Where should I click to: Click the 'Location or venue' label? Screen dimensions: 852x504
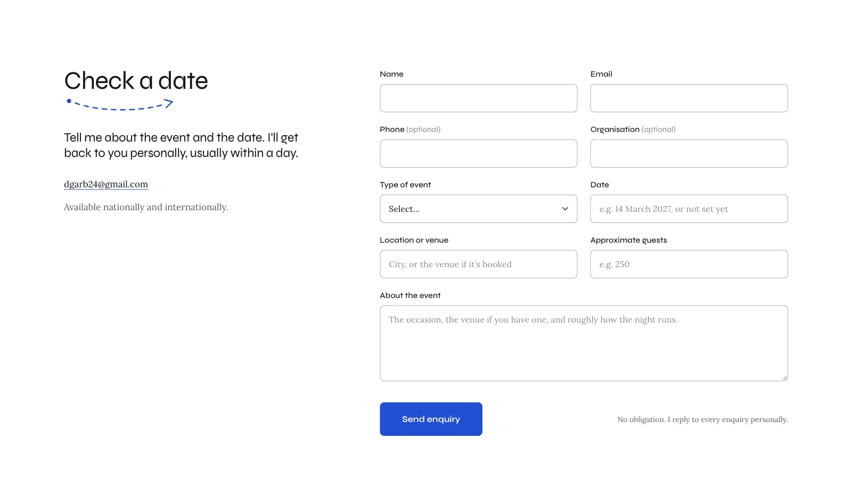coord(414,240)
